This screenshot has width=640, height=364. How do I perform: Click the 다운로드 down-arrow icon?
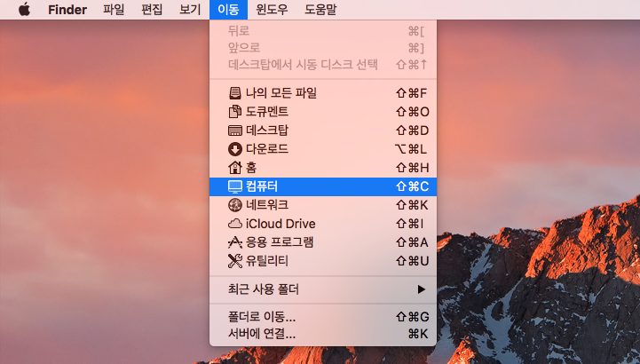point(234,149)
